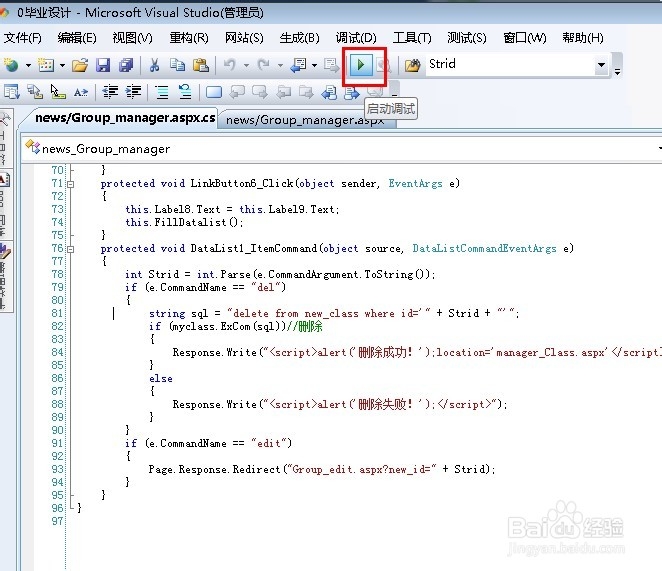Expand the Navigate Backward dropdown arrow
662x571 pixels.
coord(315,65)
